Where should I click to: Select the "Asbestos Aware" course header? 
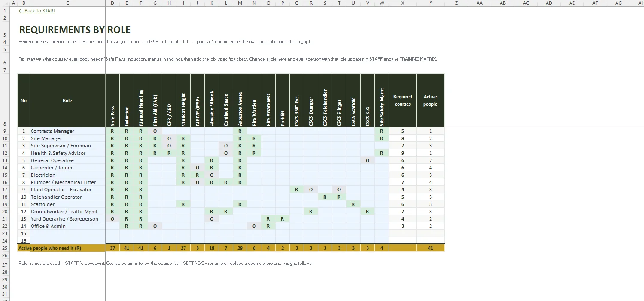coord(240,100)
